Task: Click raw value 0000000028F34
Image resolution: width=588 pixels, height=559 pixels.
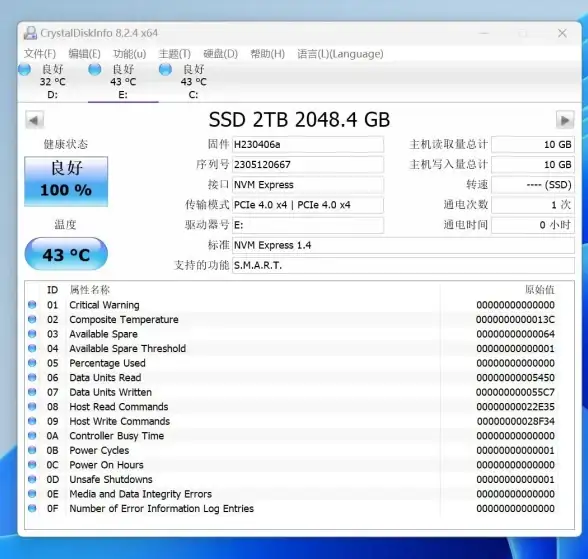Action: coord(516,421)
